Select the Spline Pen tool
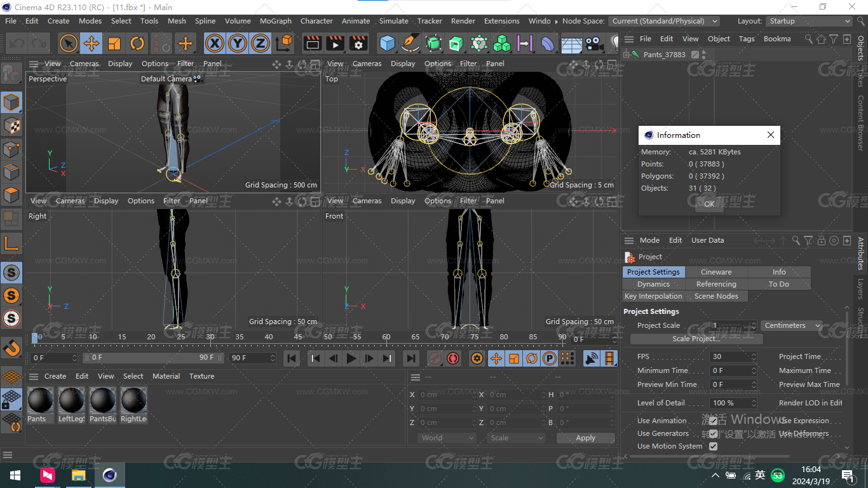 coord(410,43)
